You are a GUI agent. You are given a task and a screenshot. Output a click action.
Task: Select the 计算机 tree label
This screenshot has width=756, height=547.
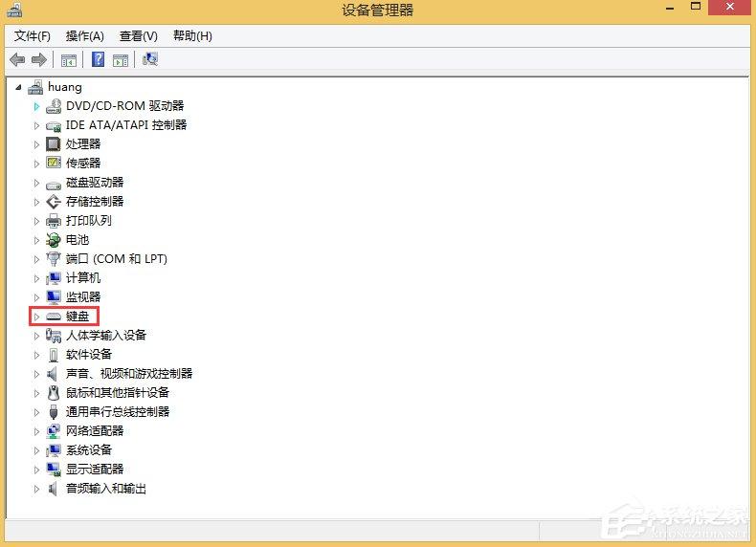click(83, 278)
